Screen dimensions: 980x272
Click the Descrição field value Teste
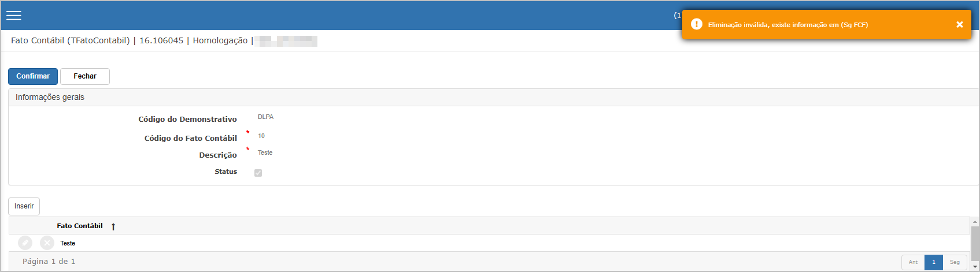(x=265, y=152)
